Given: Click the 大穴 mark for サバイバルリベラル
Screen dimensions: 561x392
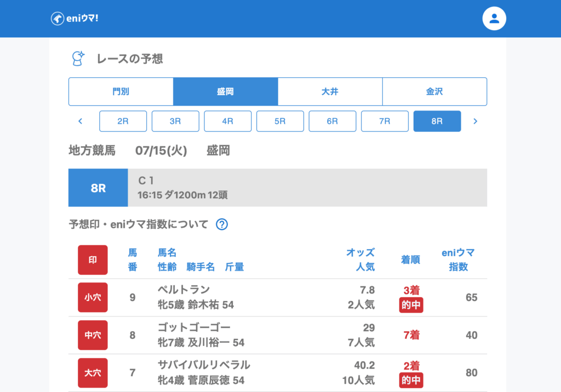Looking at the screenshot, I should [93, 373].
